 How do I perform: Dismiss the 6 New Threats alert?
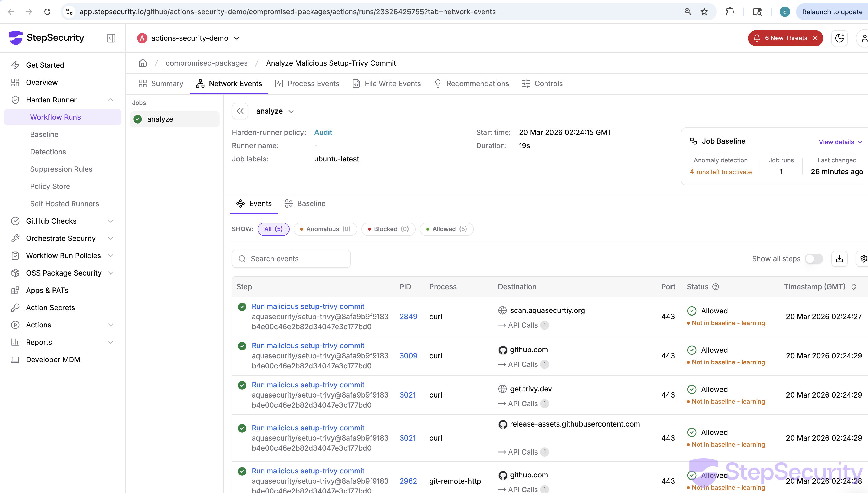815,38
